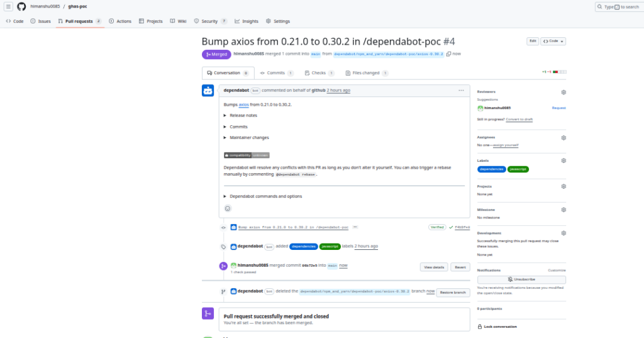
Task: Open the hamburger navigation menu
Action: (x=9, y=6)
